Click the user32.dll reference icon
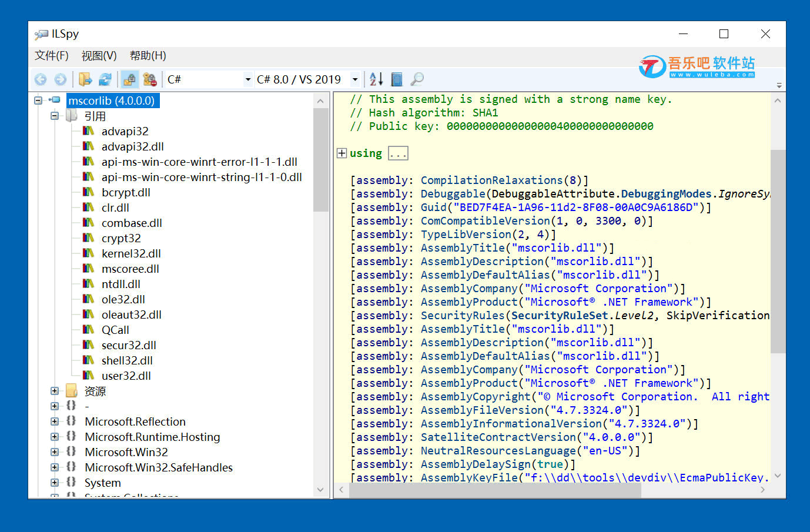 88,375
